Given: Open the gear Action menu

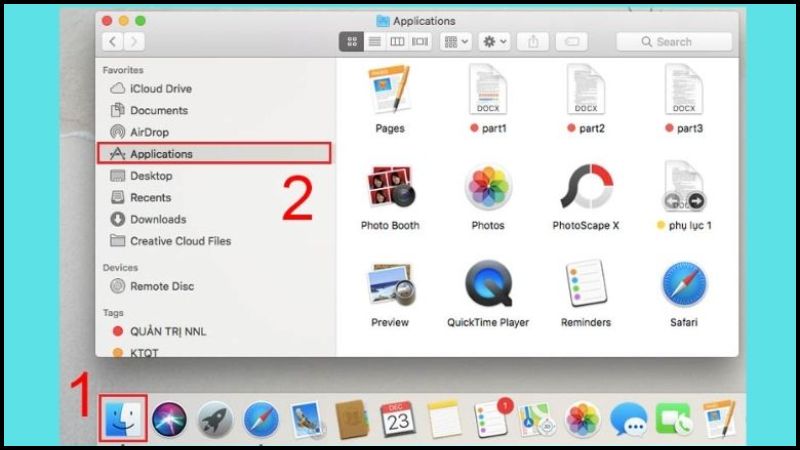Looking at the screenshot, I should pyautogui.click(x=494, y=42).
